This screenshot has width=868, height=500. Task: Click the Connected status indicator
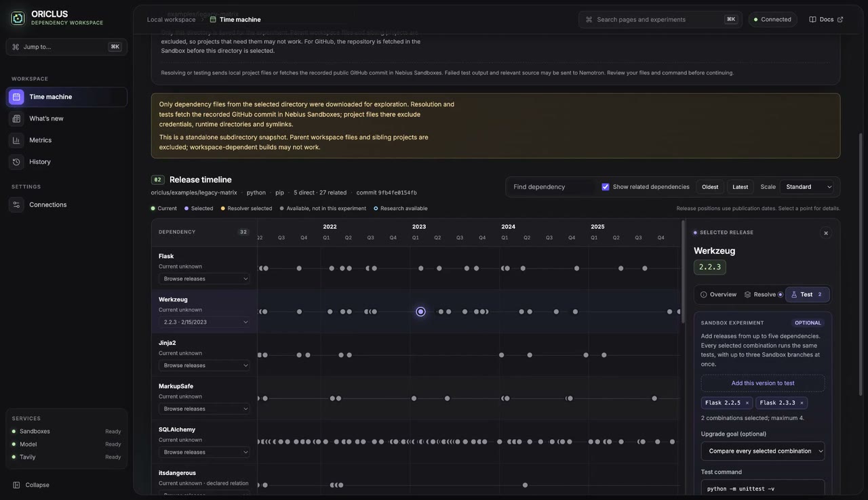point(772,20)
